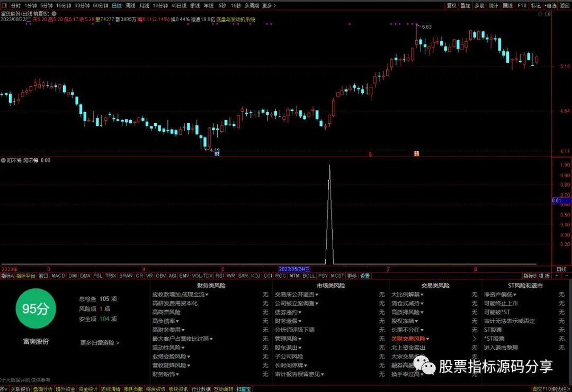Open the 综合资讯 bottom tab

click(x=156, y=389)
